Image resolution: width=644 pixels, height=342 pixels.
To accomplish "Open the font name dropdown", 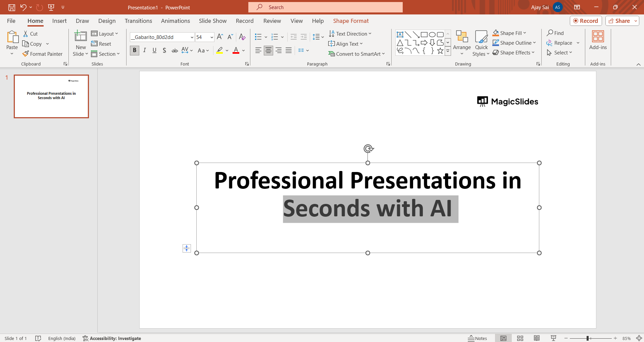I will pos(192,37).
